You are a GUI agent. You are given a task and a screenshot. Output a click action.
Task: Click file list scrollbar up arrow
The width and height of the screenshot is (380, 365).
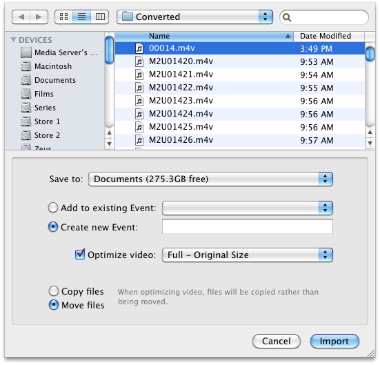[x=370, y=133]
